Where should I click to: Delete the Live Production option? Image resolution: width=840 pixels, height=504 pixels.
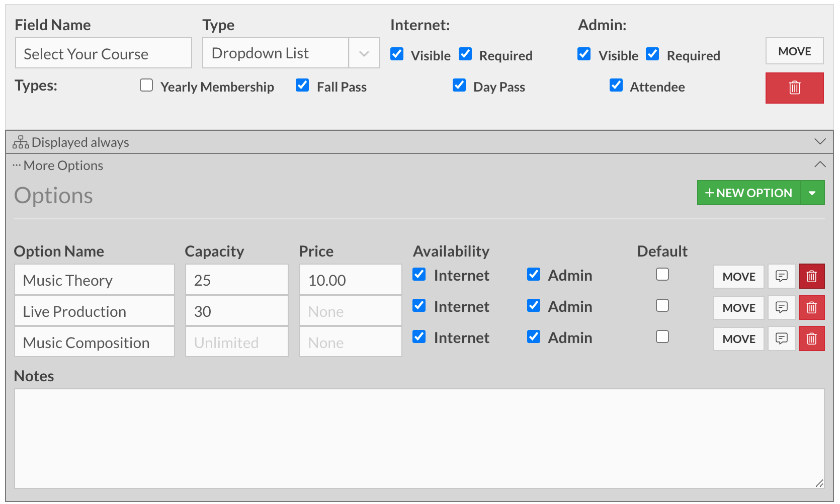point(811,307)
